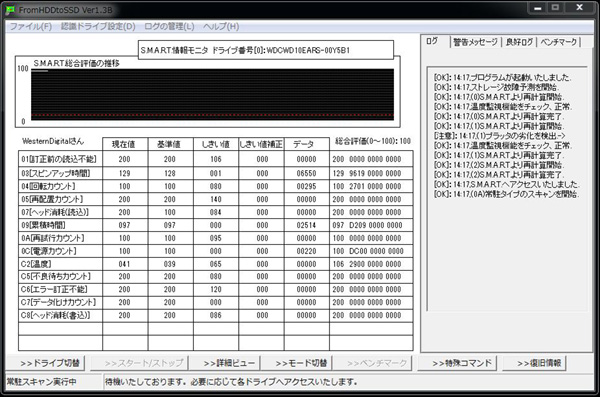Click the 総合評価(0~100): 100 label
Viewport: 600px width, 397px height.
(x=373, y=141)
